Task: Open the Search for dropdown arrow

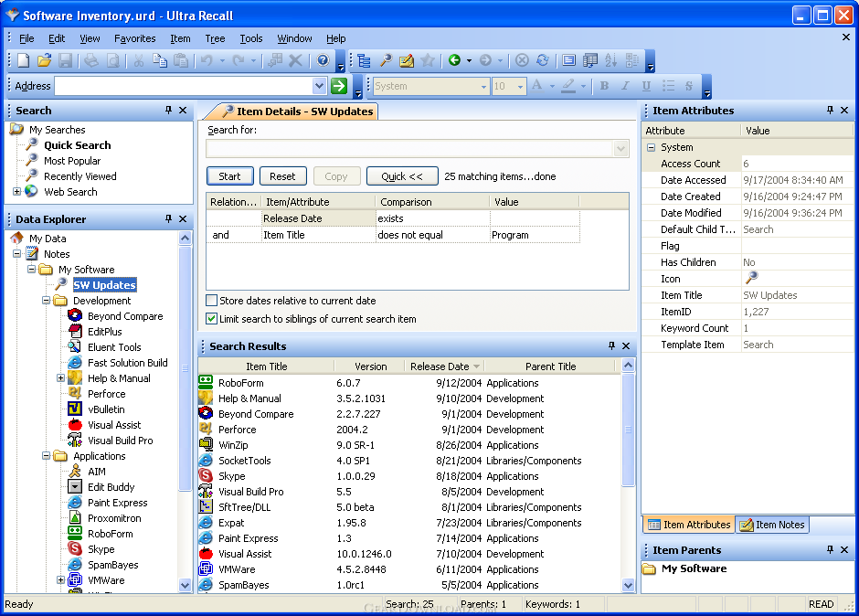Action: click(620, 149)
